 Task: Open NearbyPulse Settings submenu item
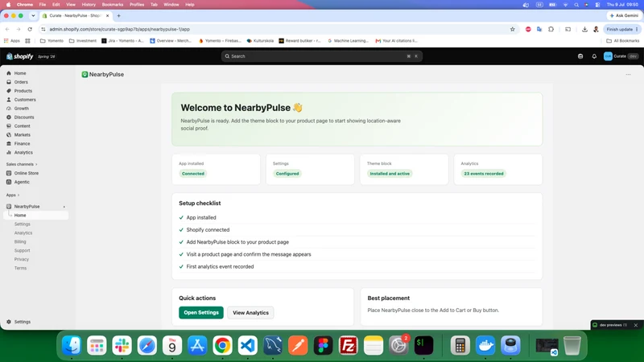(23, 224)
